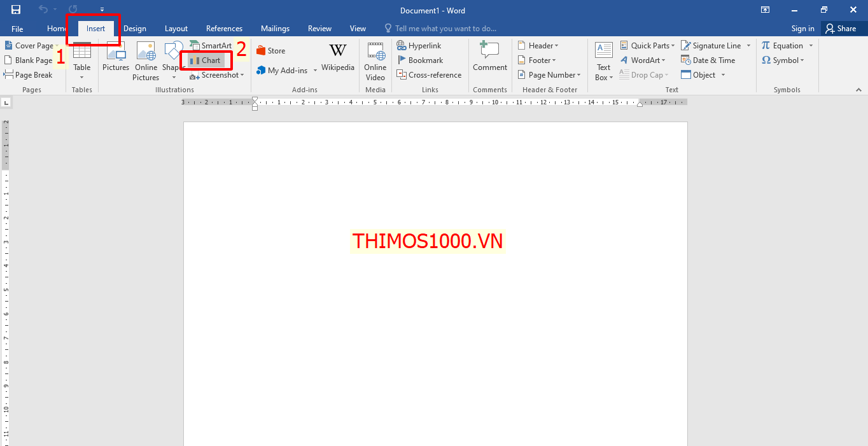Insert a Hyperlink
This screenshot has width=868, height=446.
(x=419, y=46)
